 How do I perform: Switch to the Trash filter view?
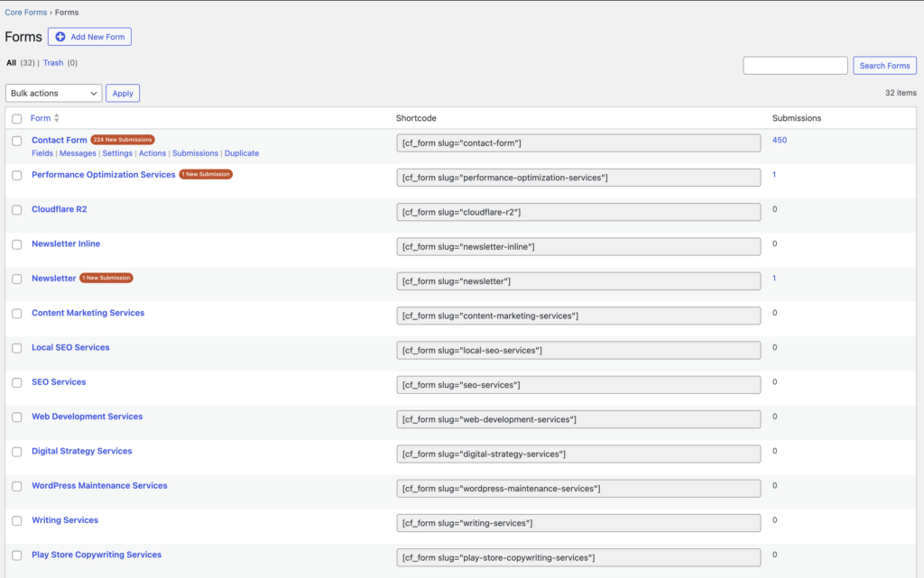(x=52, y=62)
